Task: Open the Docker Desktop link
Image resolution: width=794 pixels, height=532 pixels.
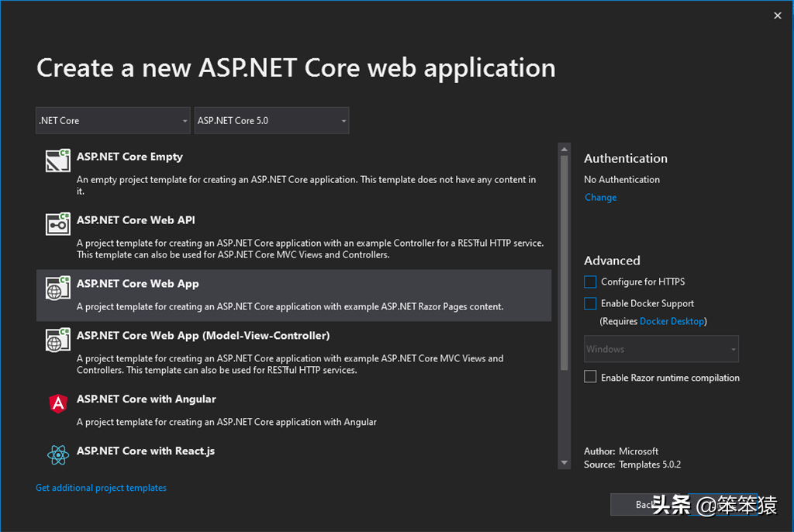Action: (x=672, y=321)
